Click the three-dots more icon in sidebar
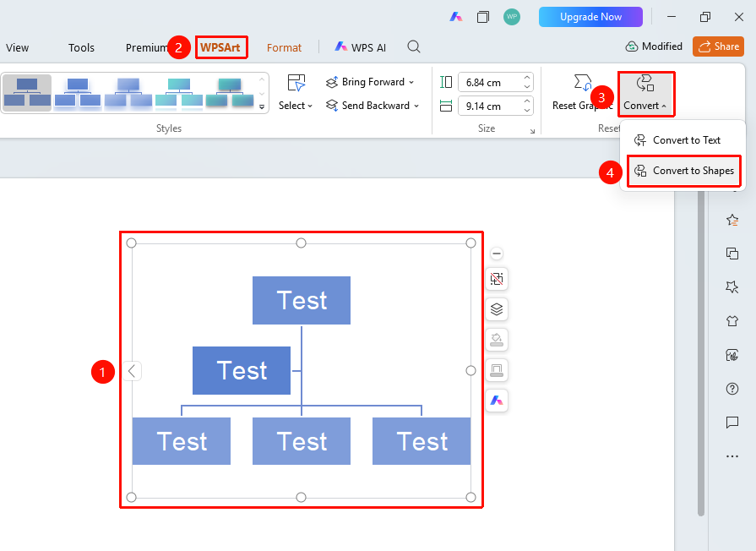This screenshot has height=551, width=756. click(732, 456)
